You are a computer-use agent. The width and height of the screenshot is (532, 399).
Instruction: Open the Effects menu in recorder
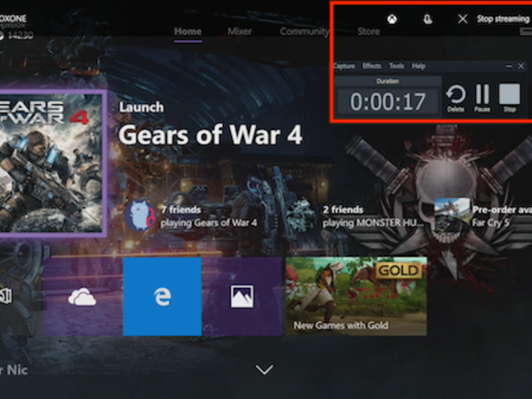[x=372, y=66]
